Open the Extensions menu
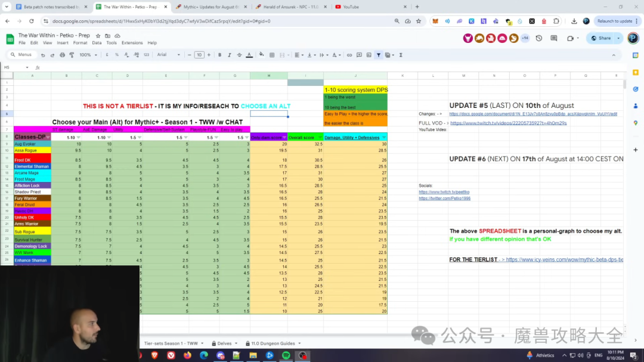This screenshot has width=644, height=362. pos(132,43)
